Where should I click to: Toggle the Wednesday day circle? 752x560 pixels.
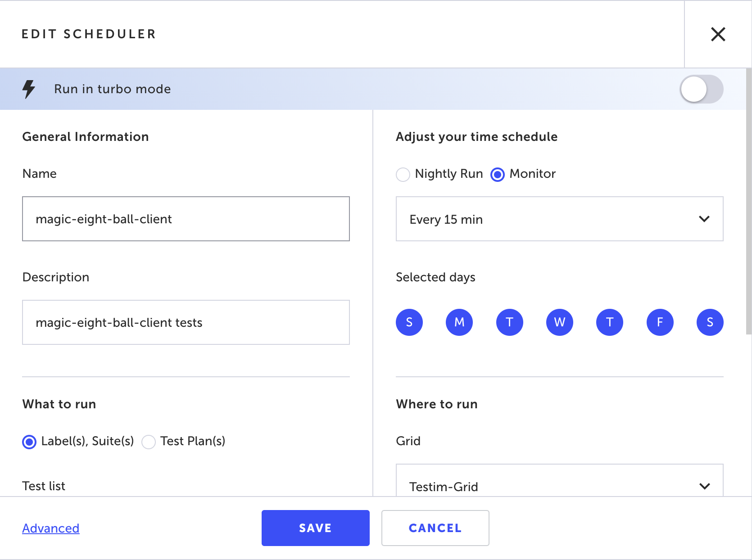560,322
